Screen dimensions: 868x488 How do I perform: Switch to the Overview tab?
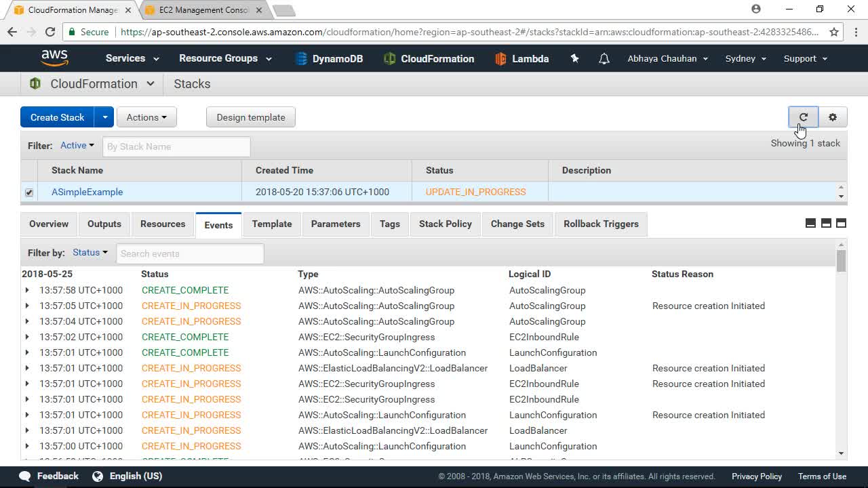tap(49, 224)
